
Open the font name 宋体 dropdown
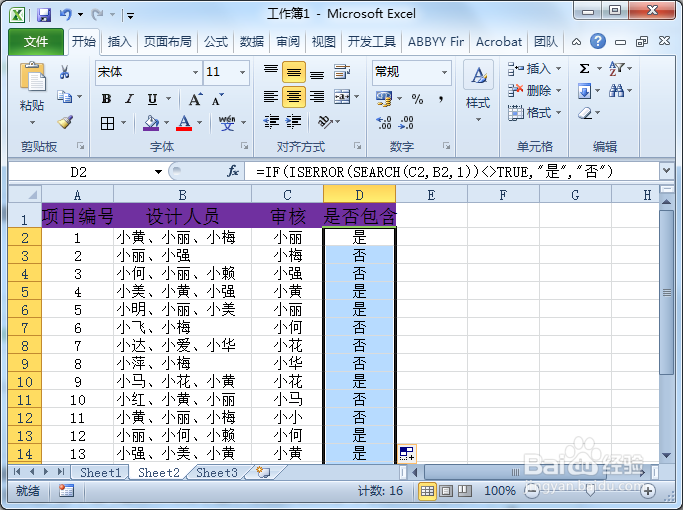196,72
